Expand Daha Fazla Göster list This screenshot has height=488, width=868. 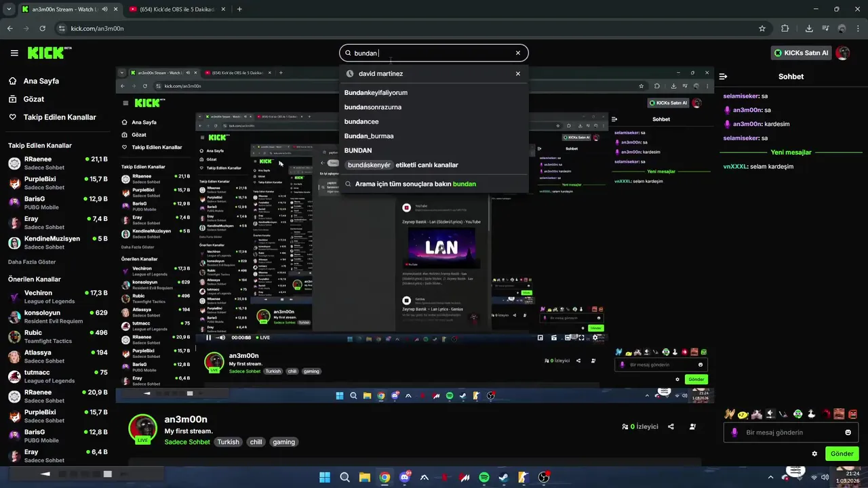click(x=32, y=262)
